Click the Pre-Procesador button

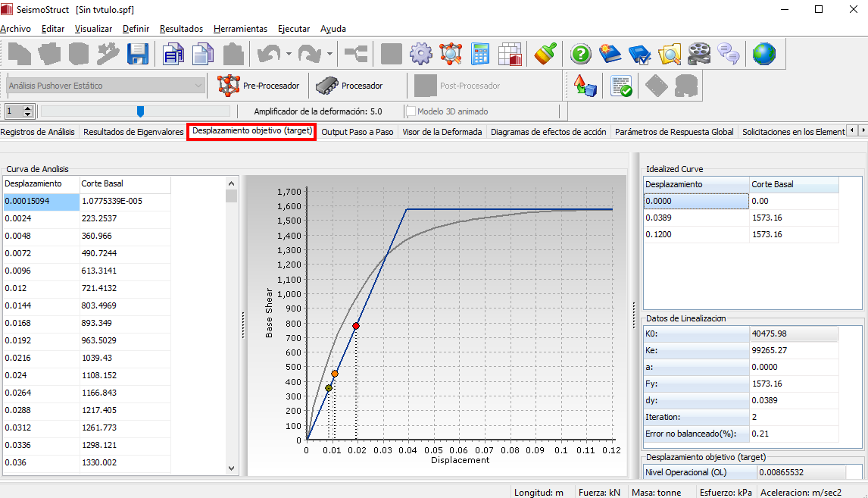click(x=258, y=86)
